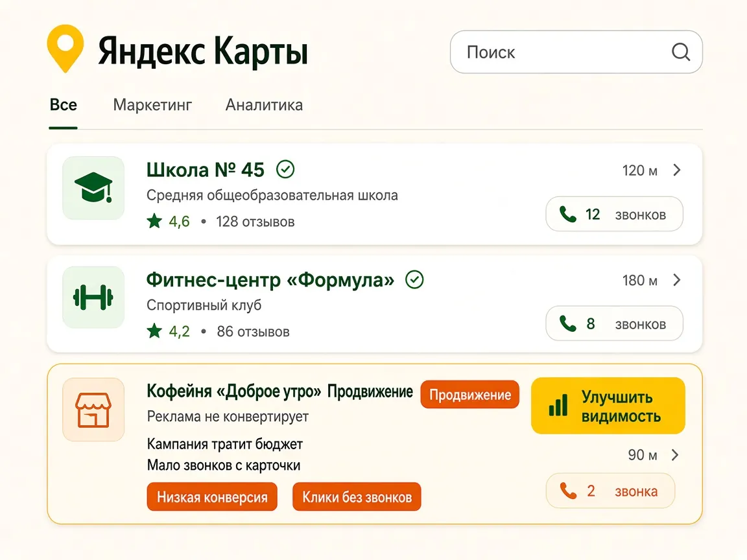Click the 180 м distance label
Screen dimensions: 747x560
[640, 281]
